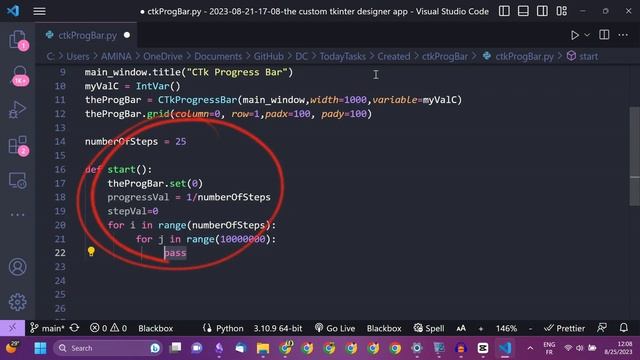This screenshot has width=640, height=360.
Task: Increase zoom with plus in status bar
Action: 480,328
